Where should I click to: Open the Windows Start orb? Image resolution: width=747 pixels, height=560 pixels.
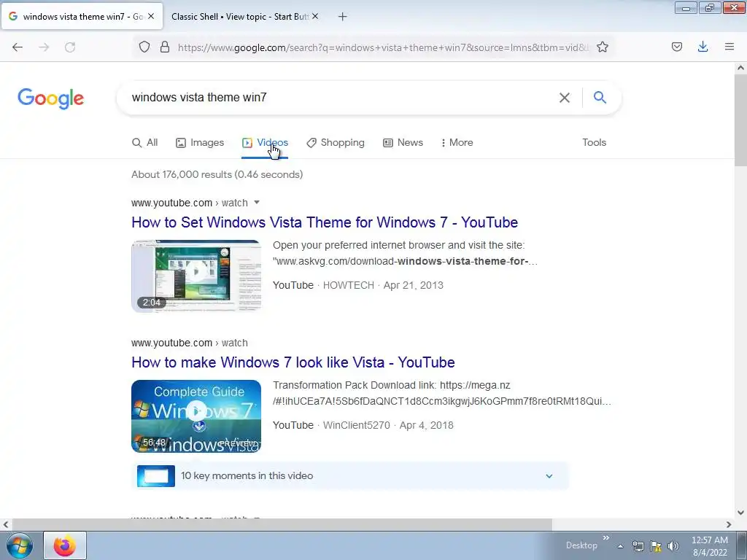(19, 545)
